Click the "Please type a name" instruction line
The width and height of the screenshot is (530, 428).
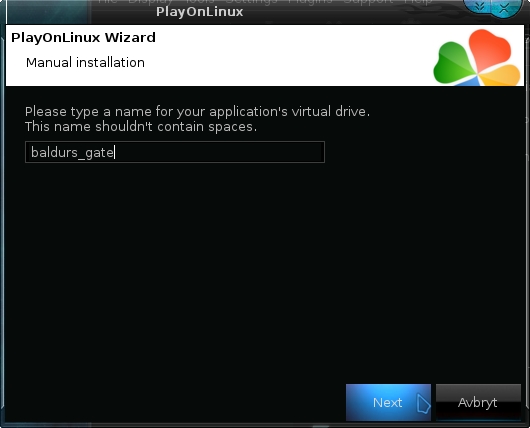tap(197, 112)
